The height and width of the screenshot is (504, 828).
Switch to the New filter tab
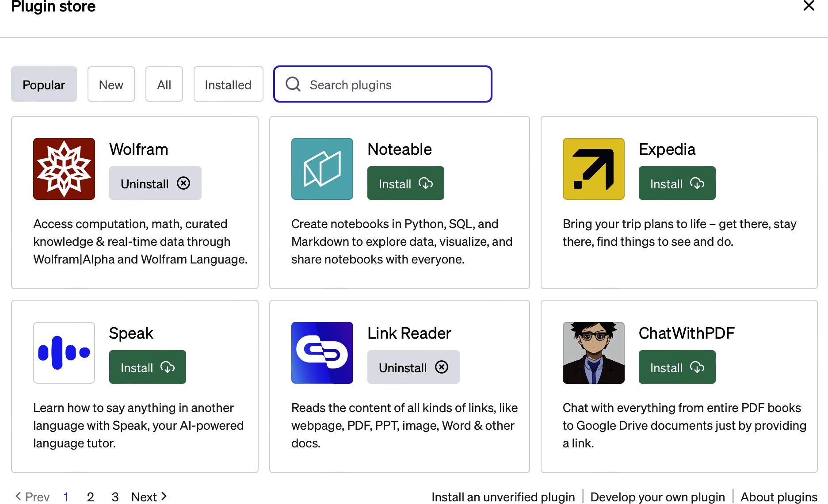coord(111,84)
